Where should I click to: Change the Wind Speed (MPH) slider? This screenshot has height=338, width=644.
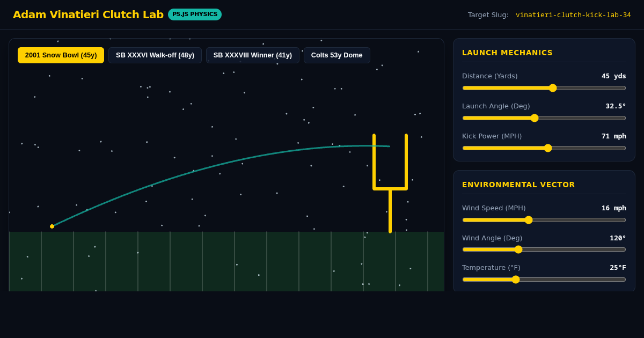click(x=544, y=220)
